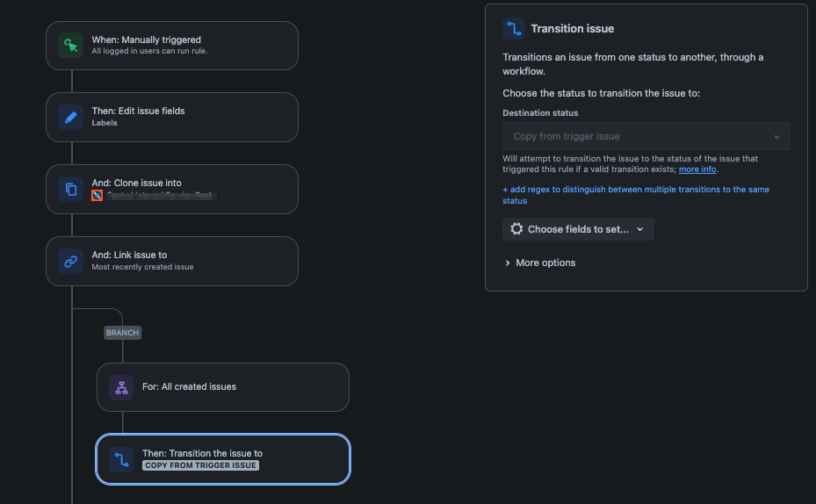Expand the More options section

[x=540, y=263]
